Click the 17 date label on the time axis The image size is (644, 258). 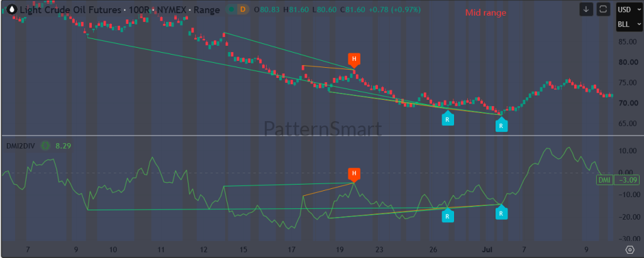pyautogui.click(x=291, y=249)
